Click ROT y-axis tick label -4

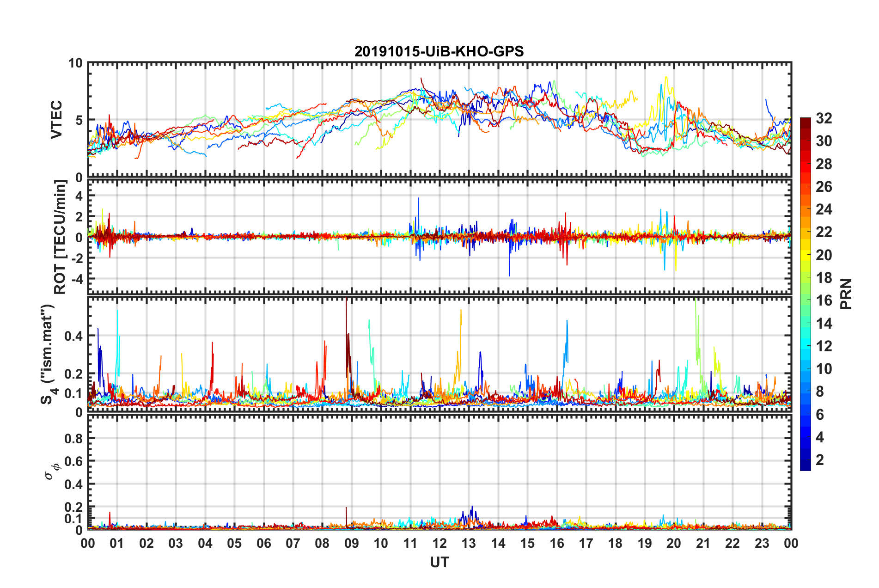click(77, 279)
